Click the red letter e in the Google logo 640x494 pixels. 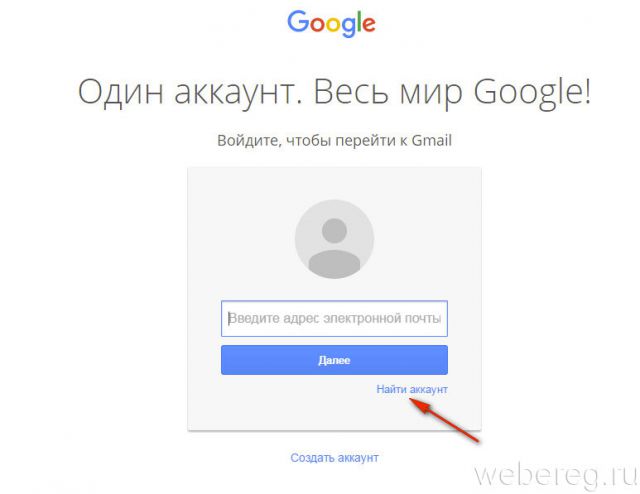tap(369, 24)
